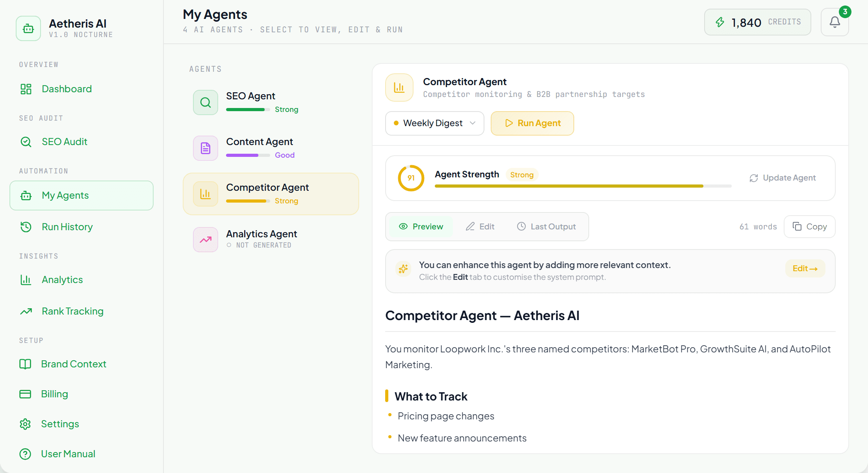Click the Content Agent document icon tile
This screenshot has height=473, width=868.
pos(206,148)
